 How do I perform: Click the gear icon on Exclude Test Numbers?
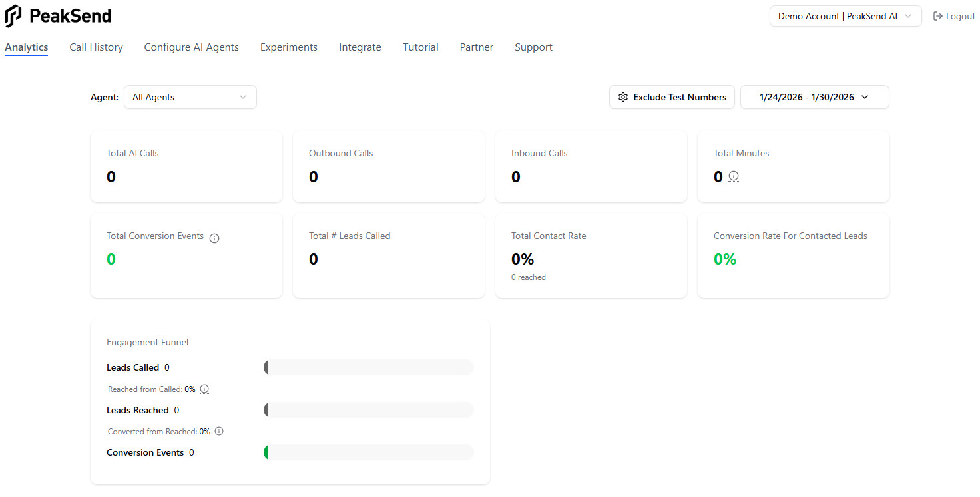[x=623, y=97]
